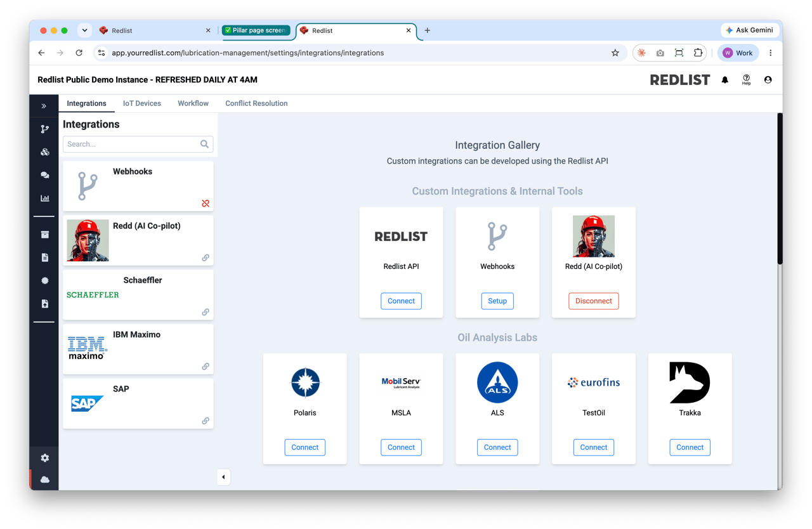Image resolution: width=812 pixels, height=529 pixels.
Task: Connect the TestOil integration
Action: (594, 448)
